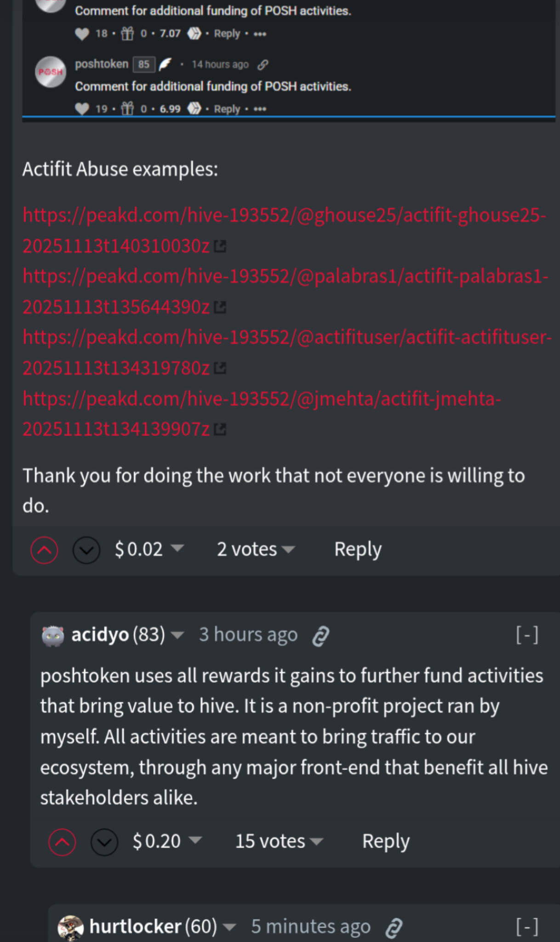Copy permalink of acidyo's comment

320,636
